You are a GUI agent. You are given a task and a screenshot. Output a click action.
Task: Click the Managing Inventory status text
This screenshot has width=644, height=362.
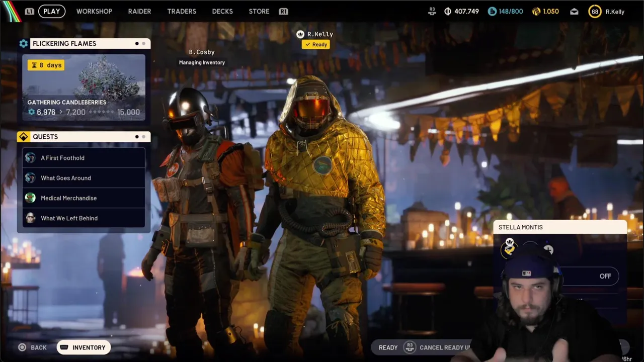[202, 62]
